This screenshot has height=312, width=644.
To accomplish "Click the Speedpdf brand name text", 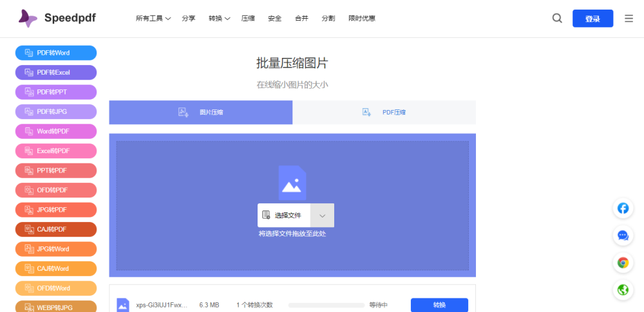I will click(70, 18).
